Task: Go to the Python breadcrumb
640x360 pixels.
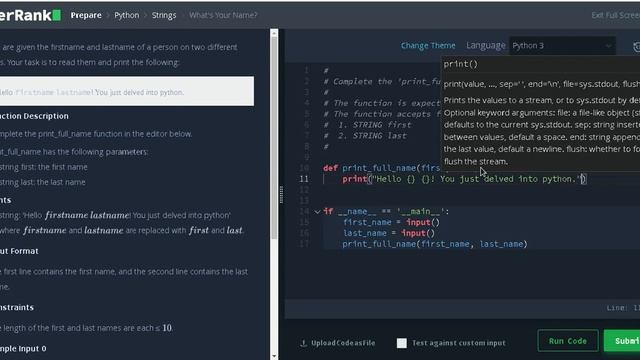Action: (127, 15)
